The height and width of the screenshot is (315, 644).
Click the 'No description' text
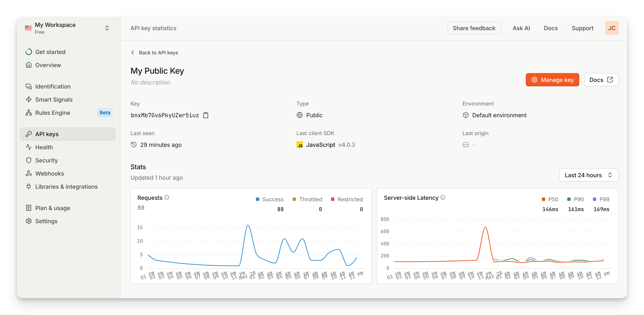click(x=150, y=82)
